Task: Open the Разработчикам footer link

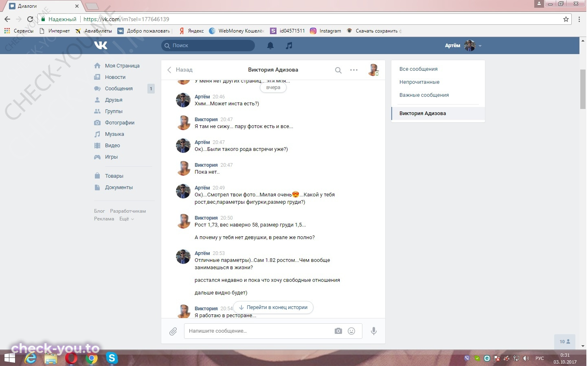Action: click(x=128, y=211)
